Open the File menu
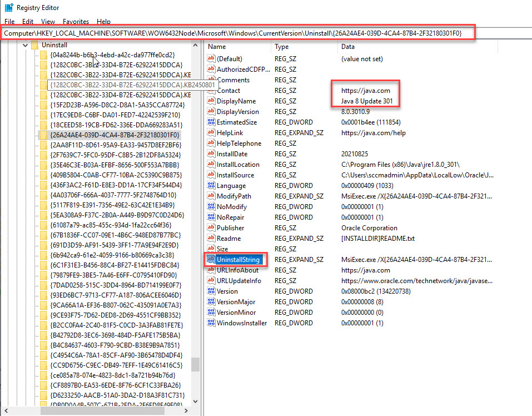The width and height of the screenshot is (532, 416). click(9, 22)
